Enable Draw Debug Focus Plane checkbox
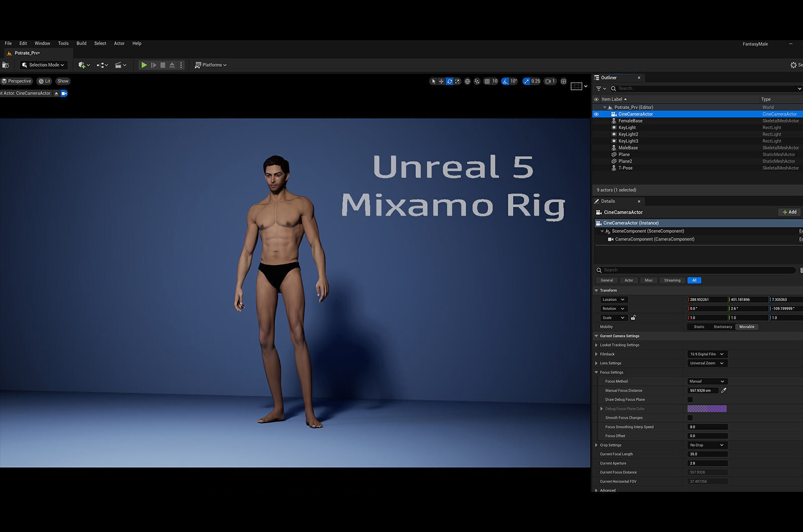The height and width of the screenshot is (532, 803). 690,400
